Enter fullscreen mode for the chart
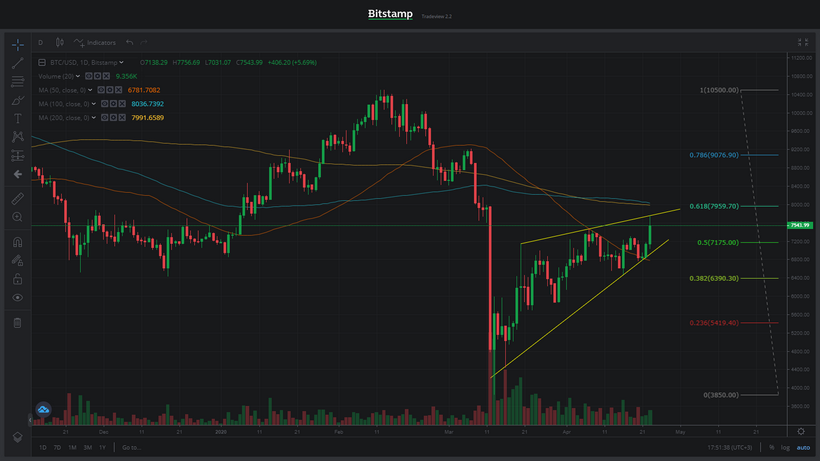820x461 pixels. (803, 42)
